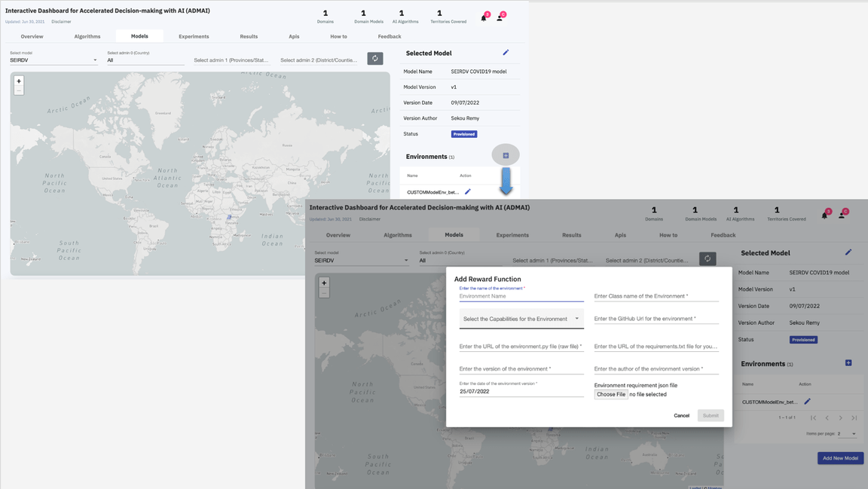
Task: Cancel the Add Reward Function dialog
Action: (681, 415)
